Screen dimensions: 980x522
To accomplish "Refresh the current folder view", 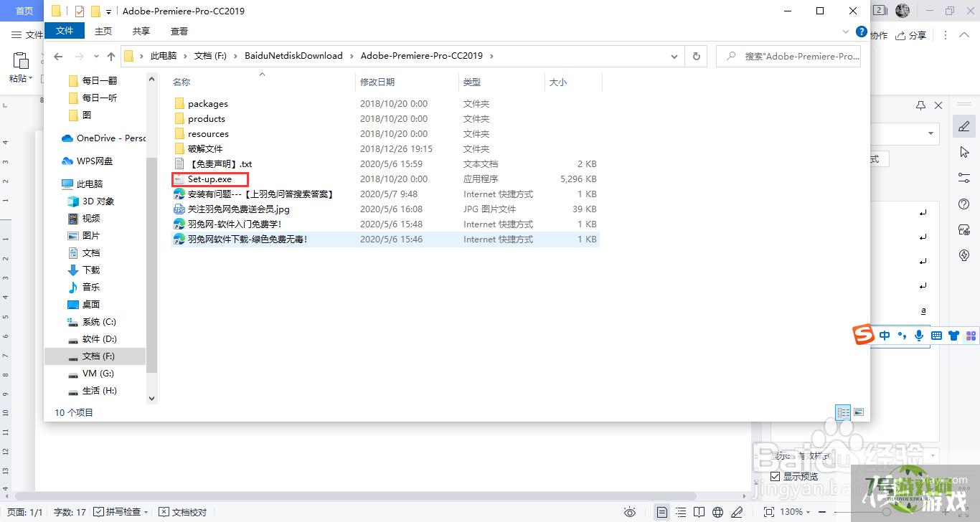I will [696, 56].
